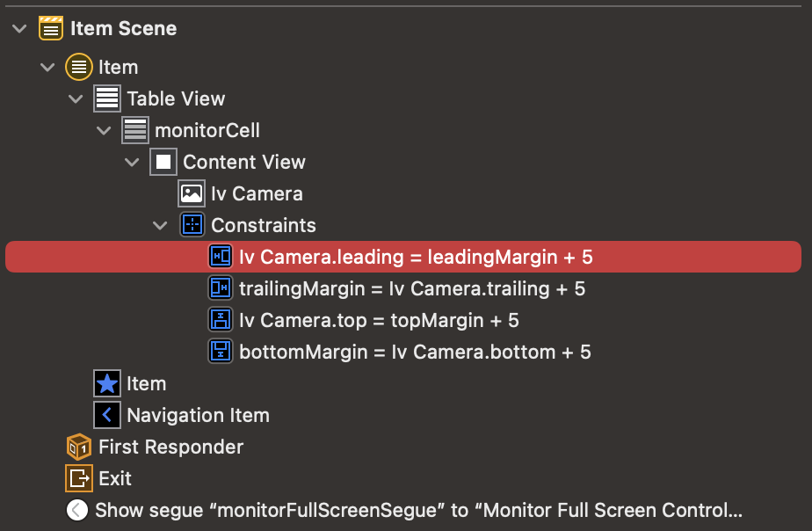This screenshot has width=812, height=531.
Task: Select Iv Camera.top = topMargin constraint
Action: point(378,320)
